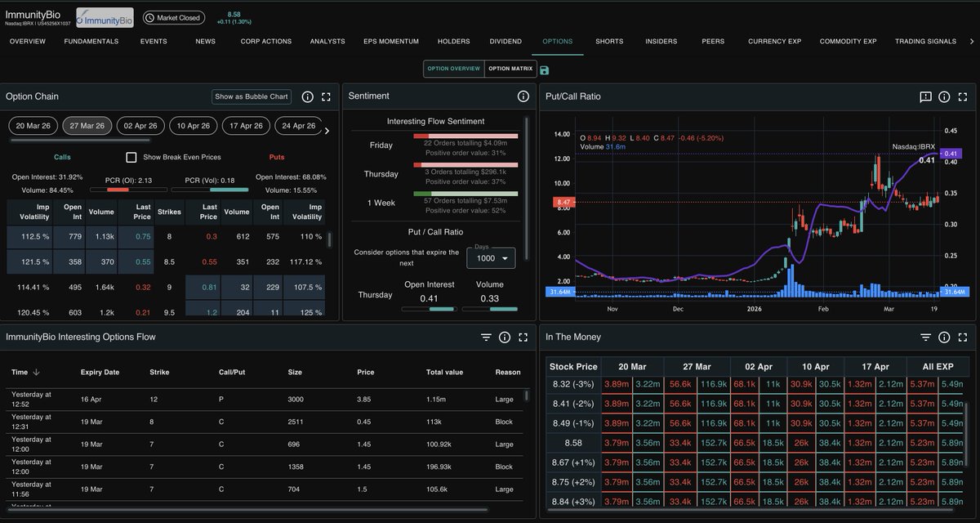Open In The Money info icon
The height and width of the screenshot is (523, 980).
944,337
